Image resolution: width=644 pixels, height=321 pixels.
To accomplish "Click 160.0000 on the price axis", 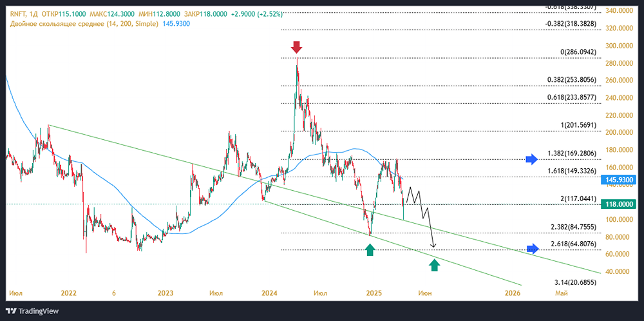I will click(x=620, y=168).
